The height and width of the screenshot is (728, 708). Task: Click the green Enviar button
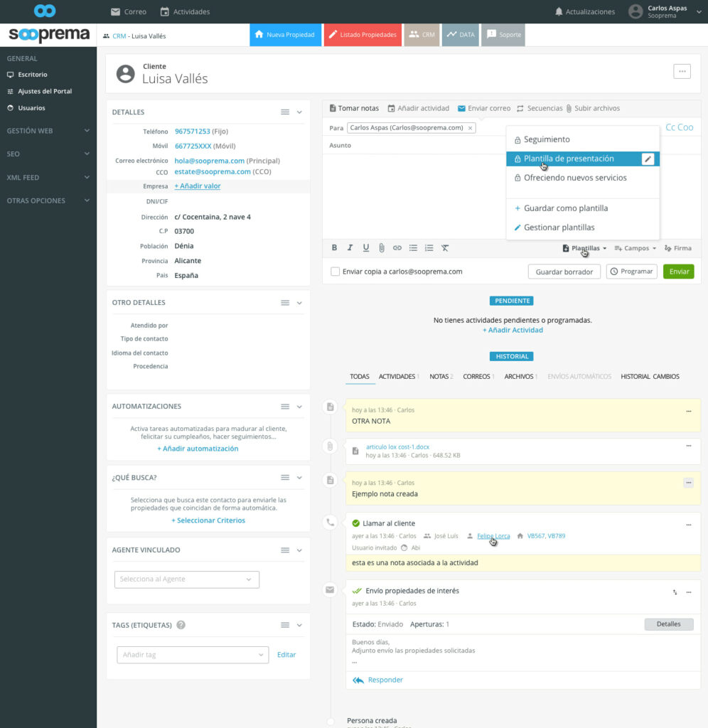(678, 272)
